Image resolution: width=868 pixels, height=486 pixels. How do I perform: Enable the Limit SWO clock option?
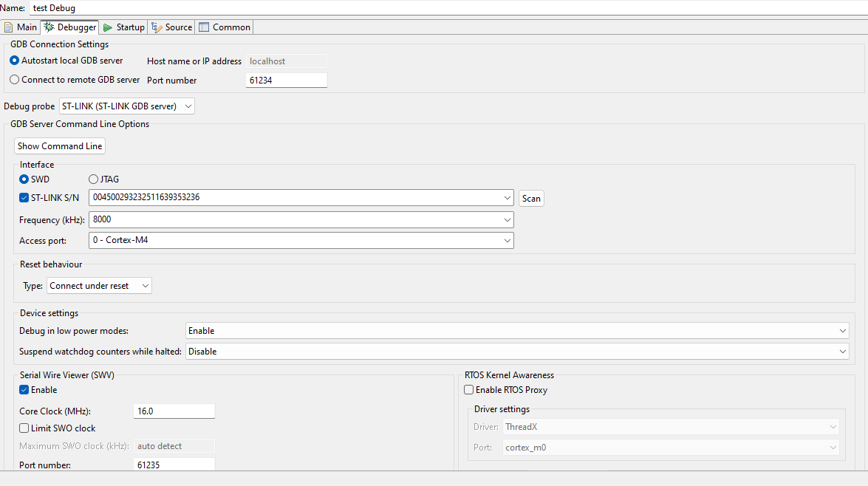[x=24, y=428]
